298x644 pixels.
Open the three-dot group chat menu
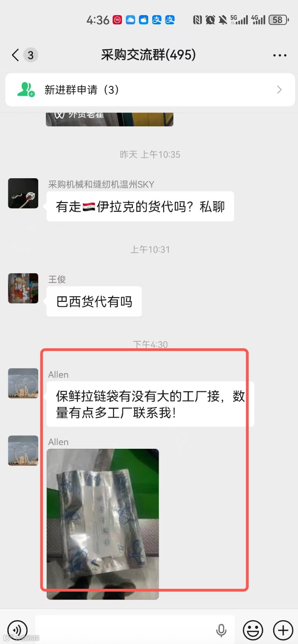pyautogui.click(x=280, y=56)
